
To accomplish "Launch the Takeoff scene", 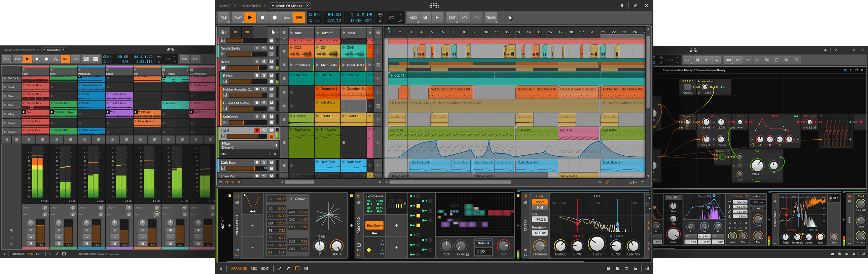I will click(318, 33).
